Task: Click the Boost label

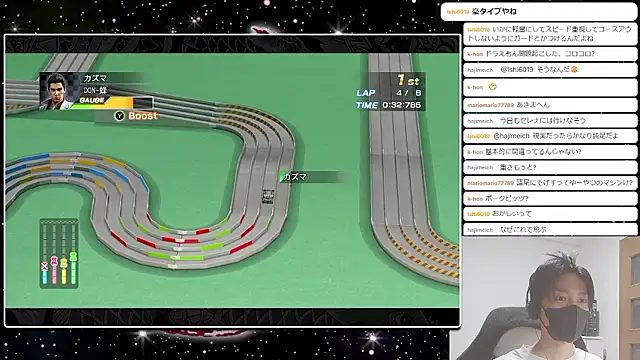Action: 143,116
